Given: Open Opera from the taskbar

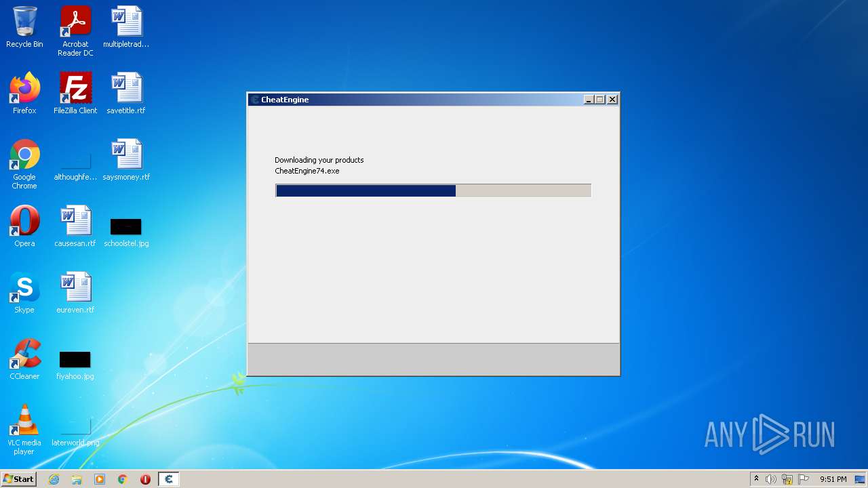Looking at the screenshot, I should [x=145, y=479].
